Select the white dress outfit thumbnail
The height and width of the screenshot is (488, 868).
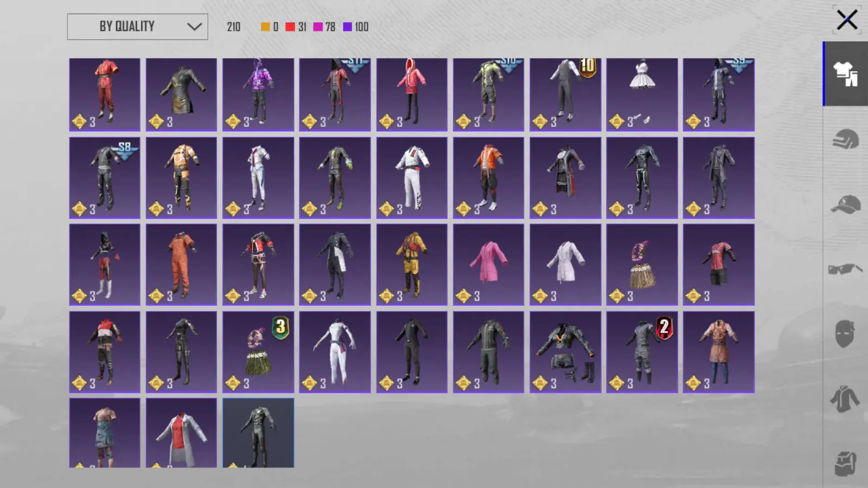(642, 94)
